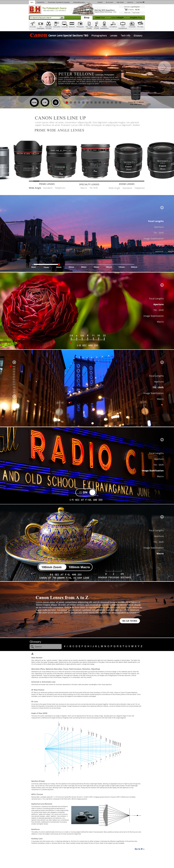
Task: Open the Film, Tapes & Media category
Action: tap(89, 25)
